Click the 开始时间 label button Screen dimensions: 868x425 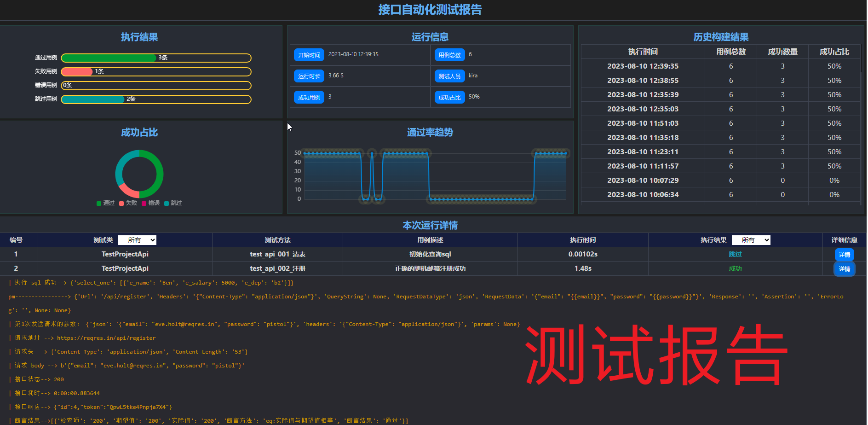click(309, 55)
